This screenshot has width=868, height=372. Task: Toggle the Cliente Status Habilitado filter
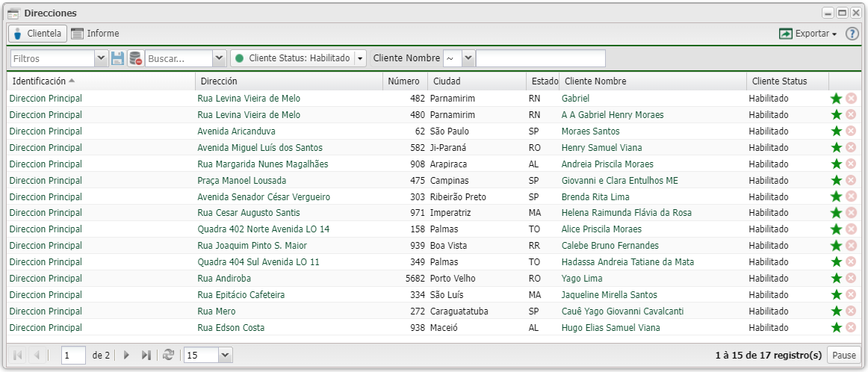(x=291, y=58)
